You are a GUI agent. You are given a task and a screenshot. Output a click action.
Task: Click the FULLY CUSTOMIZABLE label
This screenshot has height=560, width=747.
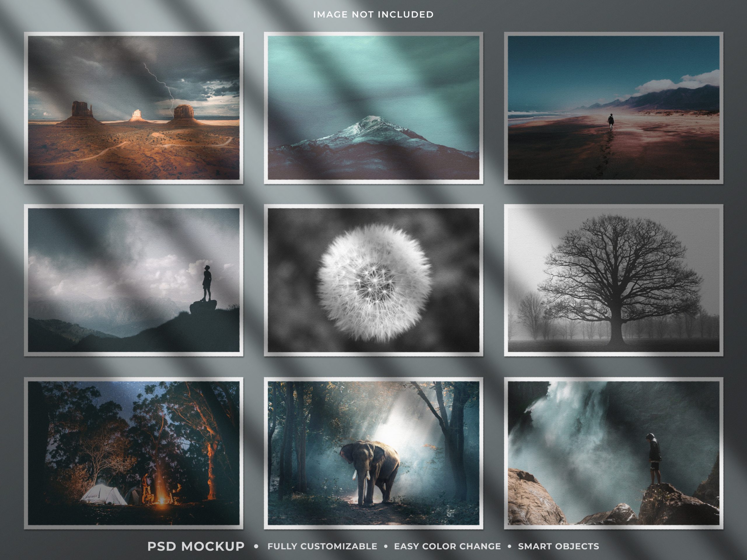coord(322,546)
